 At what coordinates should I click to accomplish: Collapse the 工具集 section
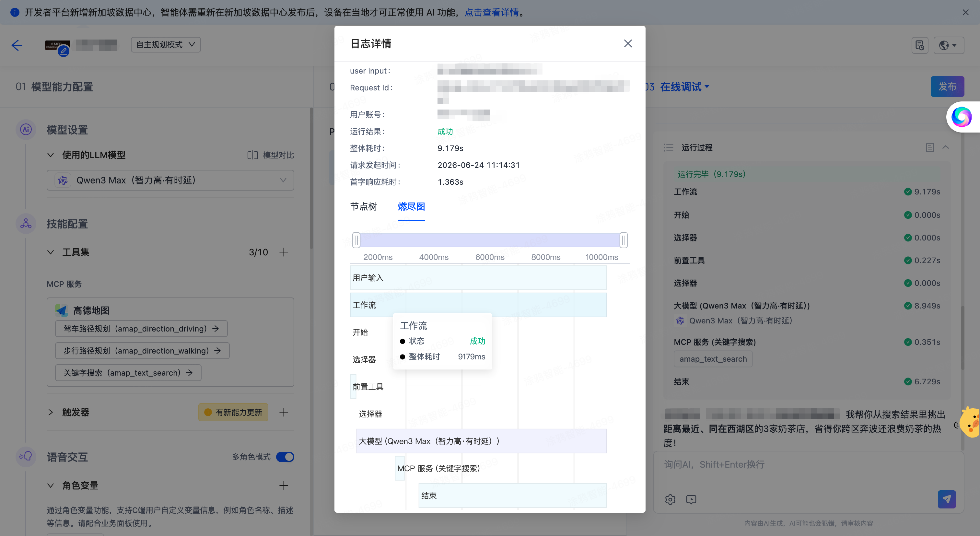tap(50, 252)
